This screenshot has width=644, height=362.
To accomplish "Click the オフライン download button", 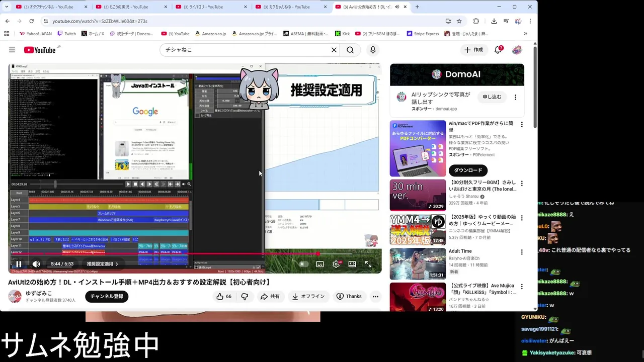I will (x=308, y=297).
